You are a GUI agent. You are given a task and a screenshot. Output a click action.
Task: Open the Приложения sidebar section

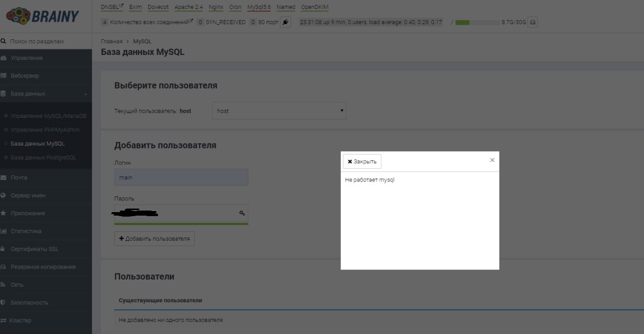[28, 213]
